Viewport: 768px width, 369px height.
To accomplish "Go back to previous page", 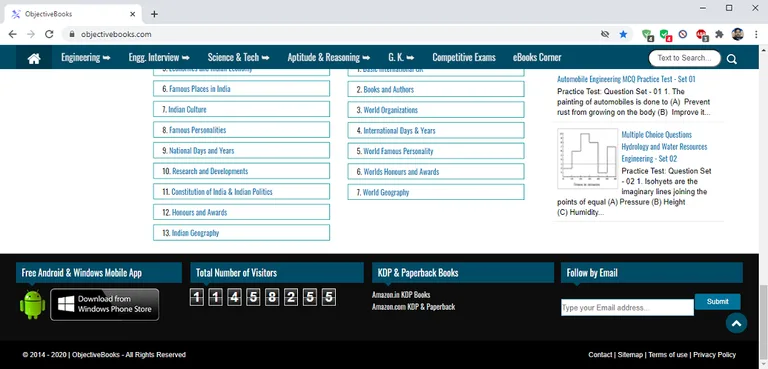I will (12, 34).
